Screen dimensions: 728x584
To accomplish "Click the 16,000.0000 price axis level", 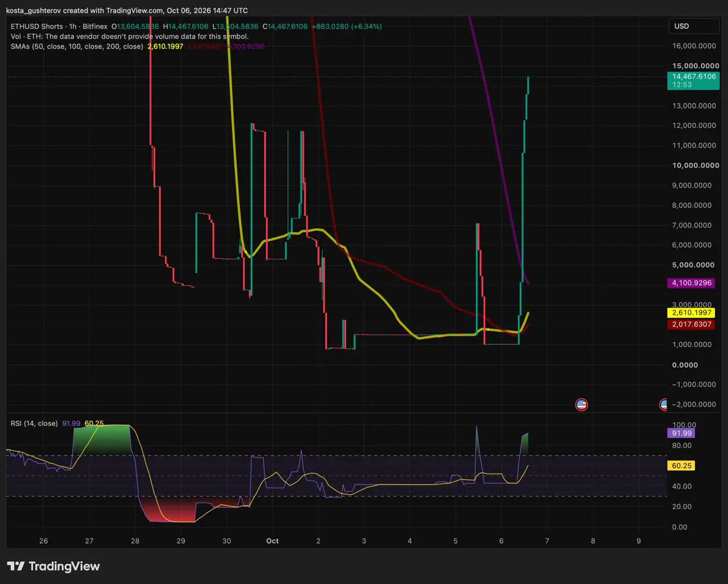I will tap(694, 46).
